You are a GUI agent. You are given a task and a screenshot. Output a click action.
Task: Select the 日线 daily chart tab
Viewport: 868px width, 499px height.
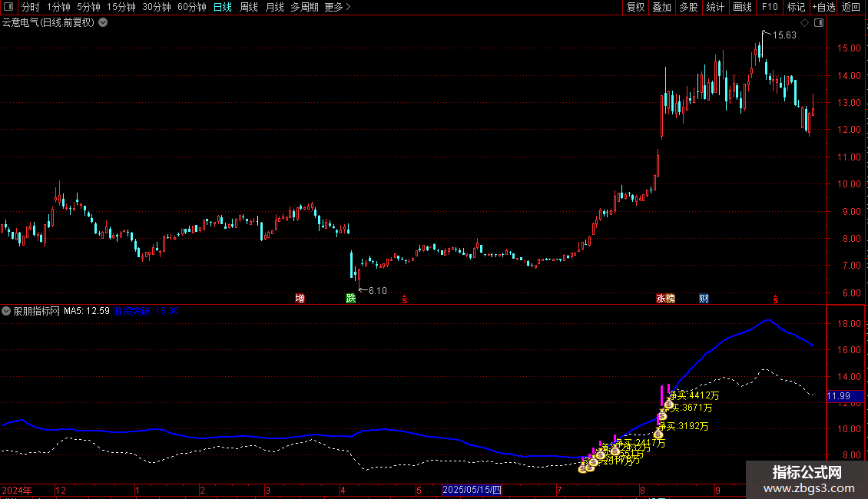[x=223, y=7]
